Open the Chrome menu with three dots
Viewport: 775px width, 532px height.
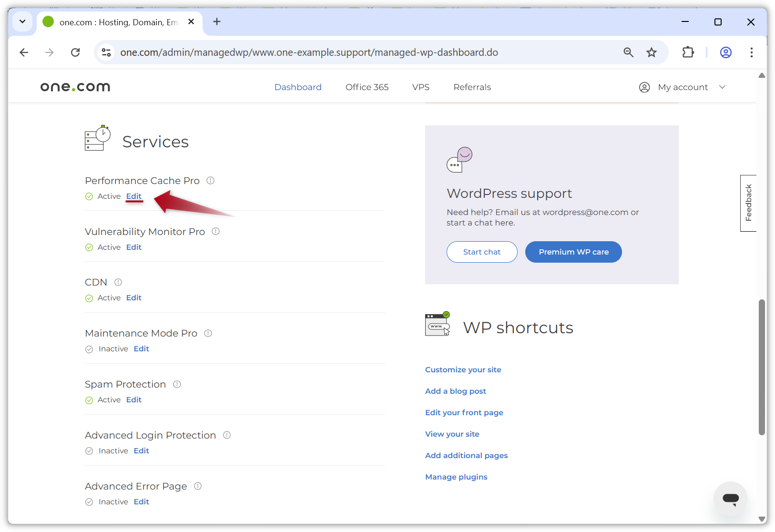click(752, 52)
